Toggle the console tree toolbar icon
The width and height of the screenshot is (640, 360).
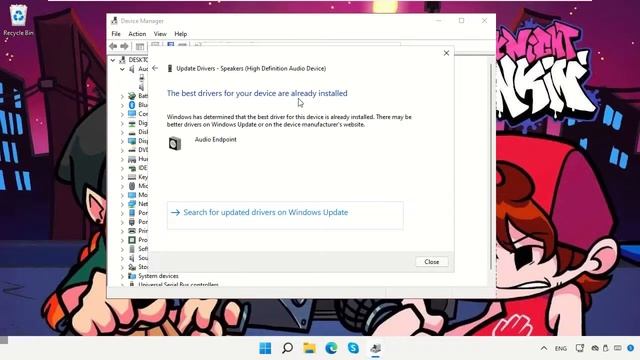140,47
